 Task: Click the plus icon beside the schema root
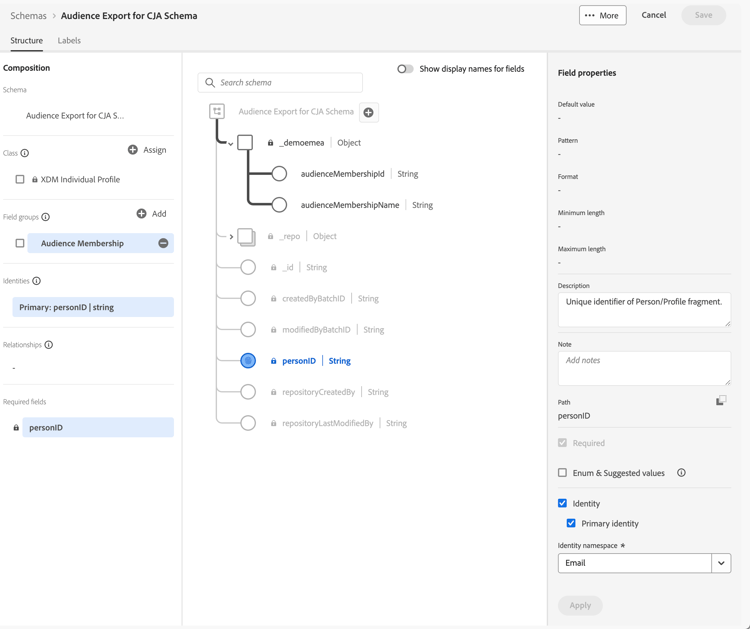[x=369, y=112]
